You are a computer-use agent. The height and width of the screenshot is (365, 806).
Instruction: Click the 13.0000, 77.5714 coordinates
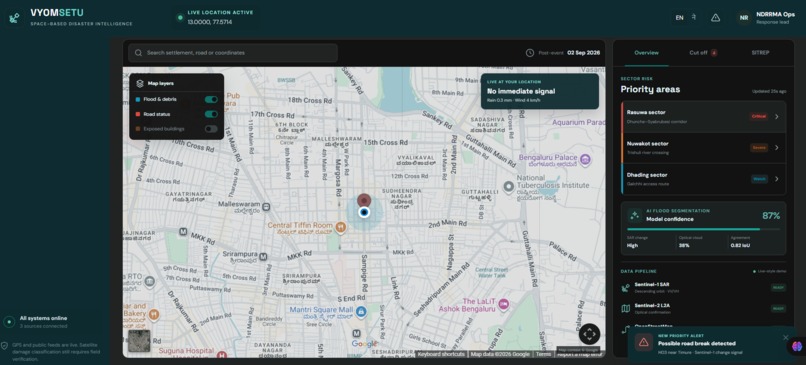tap(210, 22)
